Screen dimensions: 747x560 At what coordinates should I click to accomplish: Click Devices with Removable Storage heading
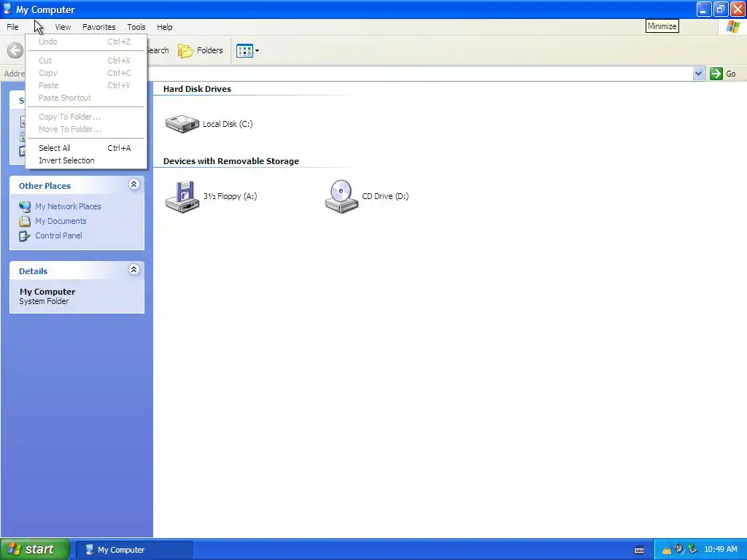coord(231,161)
